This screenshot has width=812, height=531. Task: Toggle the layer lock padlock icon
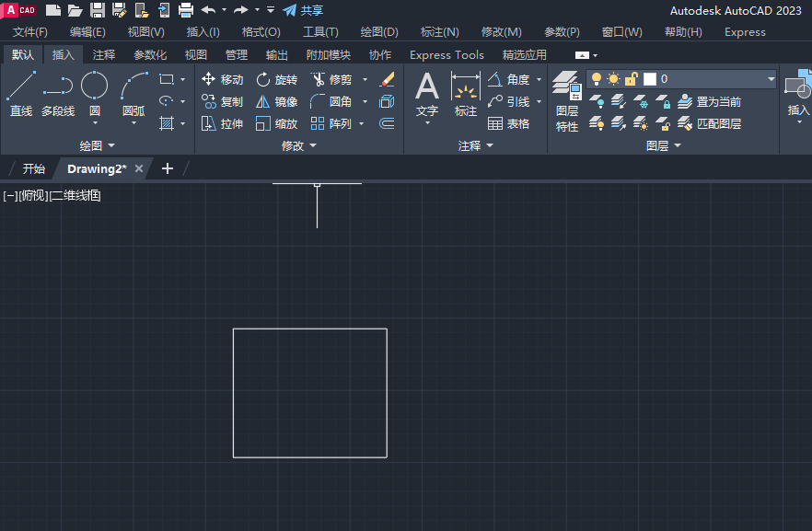631,79
